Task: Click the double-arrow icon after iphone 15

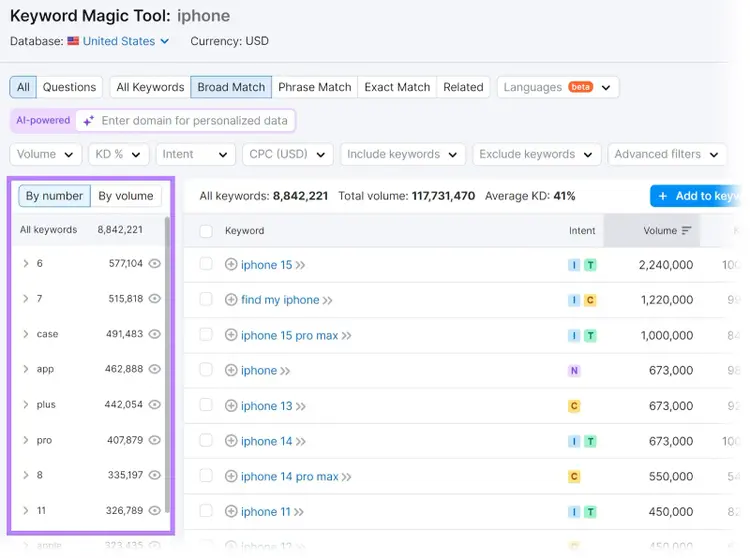Action: (300, 265)
